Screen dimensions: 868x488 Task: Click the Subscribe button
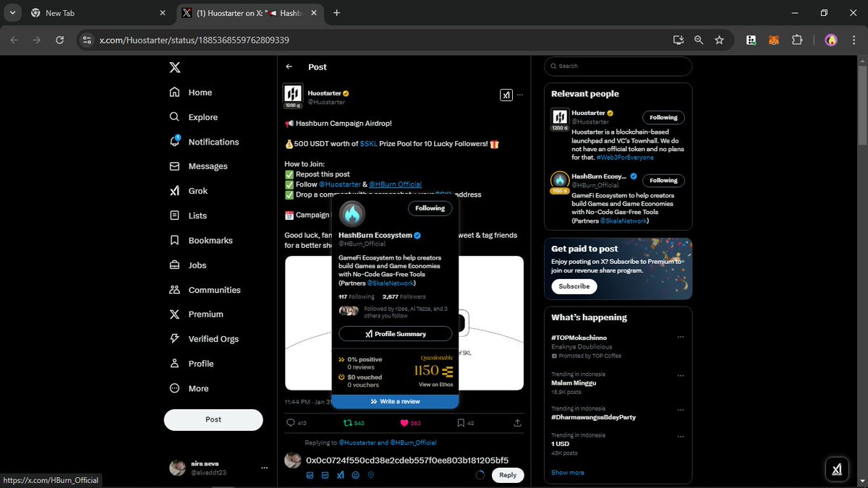tap(574, 286)
